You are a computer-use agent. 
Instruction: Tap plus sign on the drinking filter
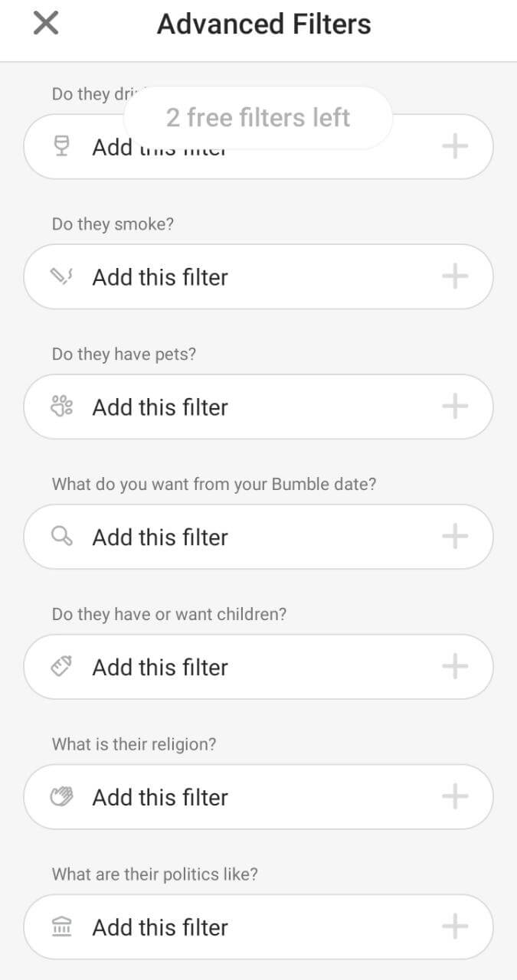455,146
